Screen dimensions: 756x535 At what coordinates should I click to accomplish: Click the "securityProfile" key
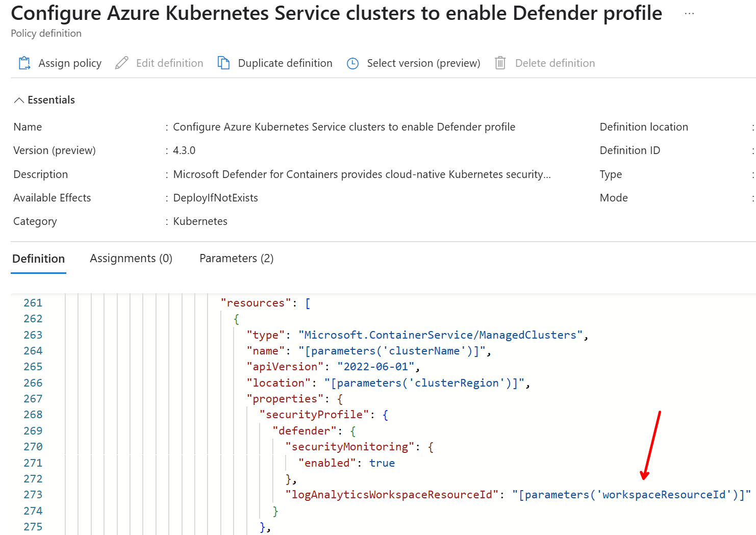point(314,415)
